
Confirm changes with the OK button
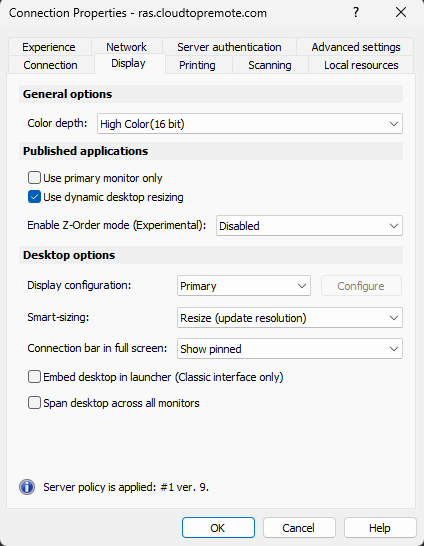[x=218, y=528]
